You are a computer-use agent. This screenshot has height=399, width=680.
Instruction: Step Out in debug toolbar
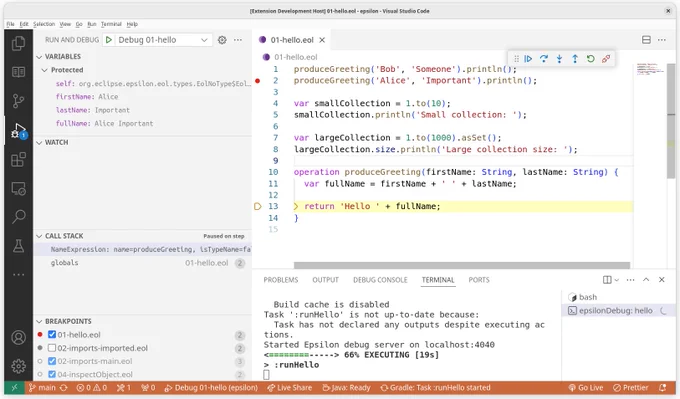575,59
